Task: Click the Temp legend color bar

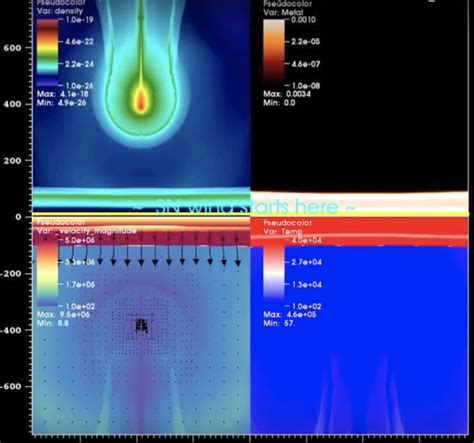Action: point(274,273)
